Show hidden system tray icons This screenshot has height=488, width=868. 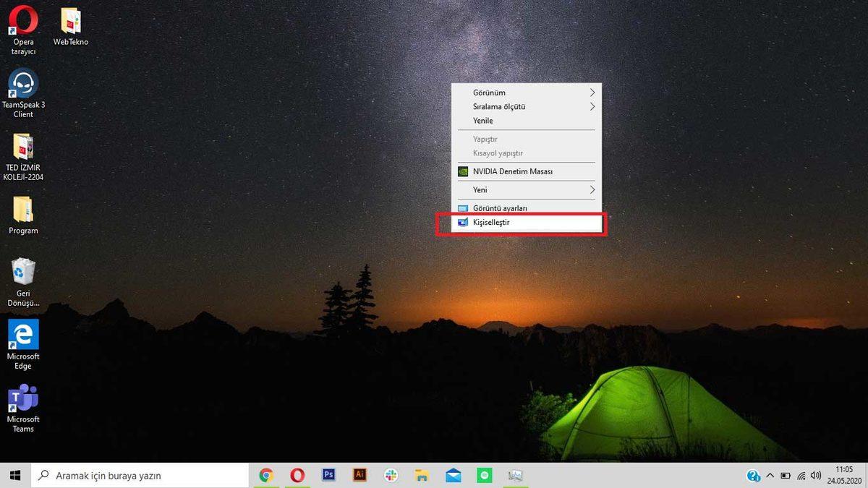pos(771,475)
